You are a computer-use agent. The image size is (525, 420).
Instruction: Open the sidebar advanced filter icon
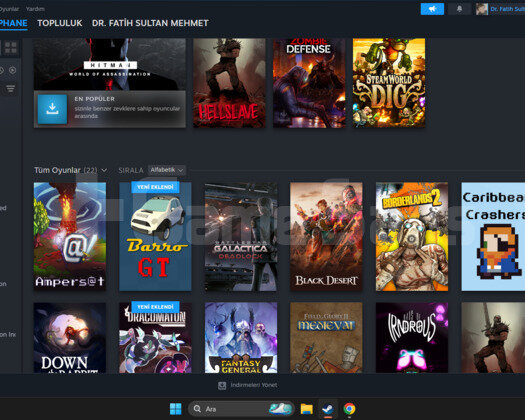(10, 88)
